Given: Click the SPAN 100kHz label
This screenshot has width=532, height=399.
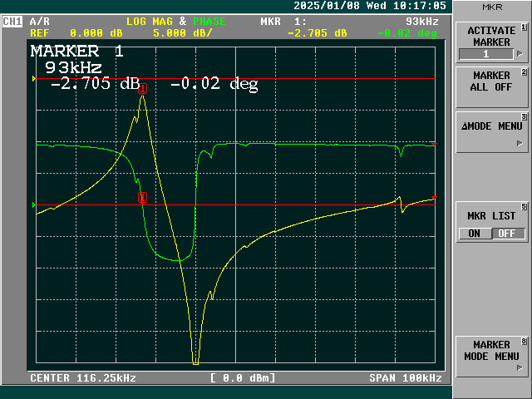Looking at the screenshot, I should pos(406,378).
